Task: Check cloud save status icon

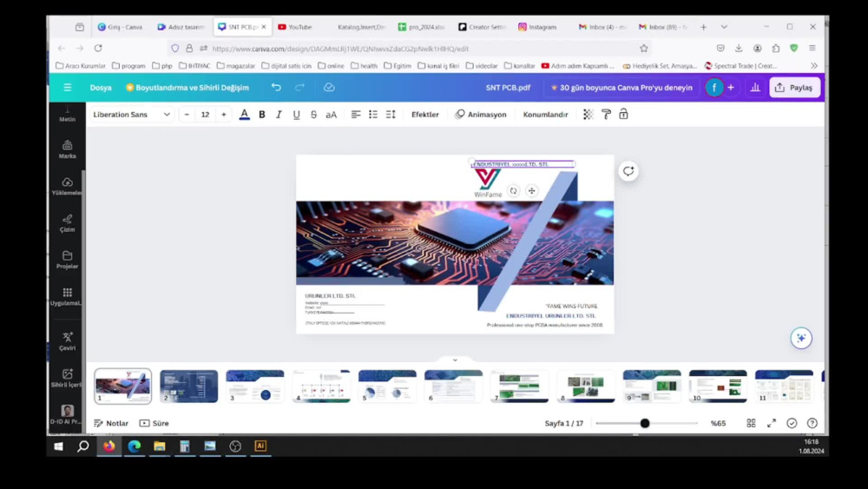Action: pyautogui.click(x=329, y=88)
